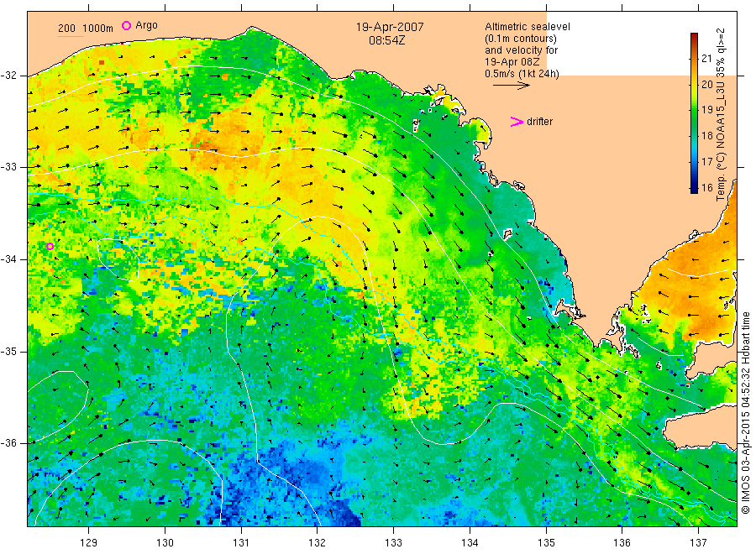
Task: Click the velocity scale arrow in the legend
Action: (511, 86)
